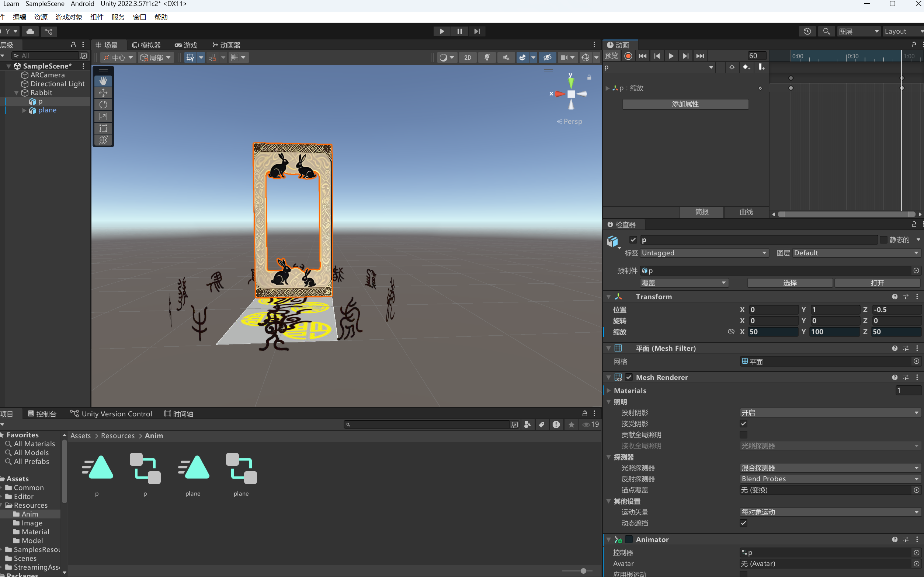The image size is (924, 577).
Task: Open the 组件 menu
Action: pyautogui.click(x=97, y=17)
